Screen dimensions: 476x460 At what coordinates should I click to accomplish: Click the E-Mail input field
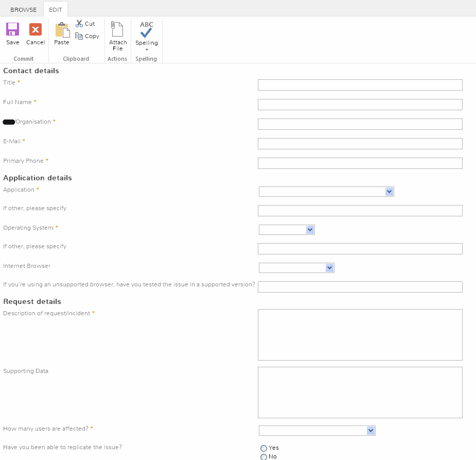point(360,143)
